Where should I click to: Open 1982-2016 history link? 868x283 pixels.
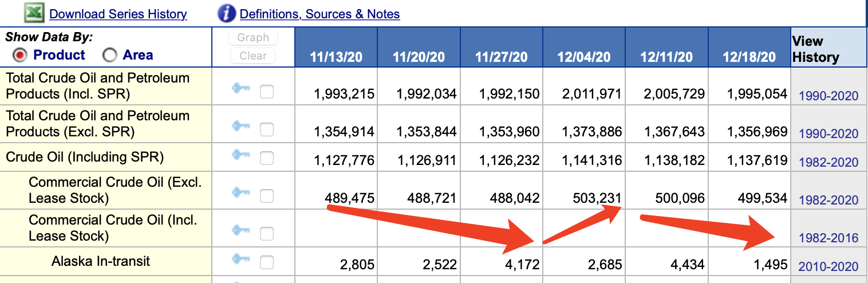pos(828,238)
